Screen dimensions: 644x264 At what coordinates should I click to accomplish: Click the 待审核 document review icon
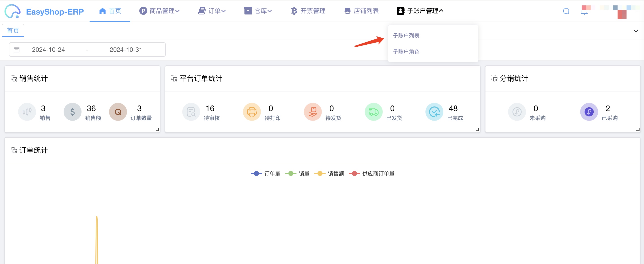tap(191, 112)
